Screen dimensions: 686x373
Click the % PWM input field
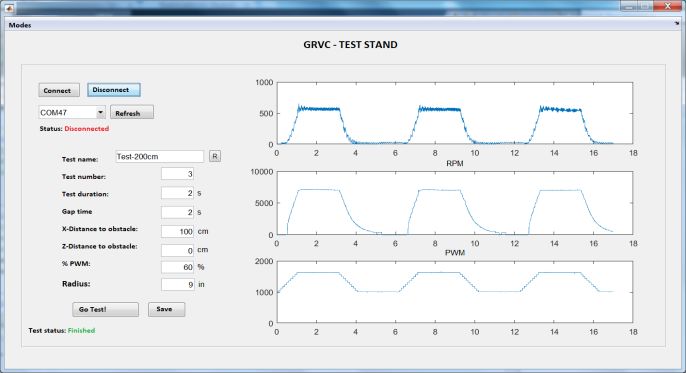177,267
